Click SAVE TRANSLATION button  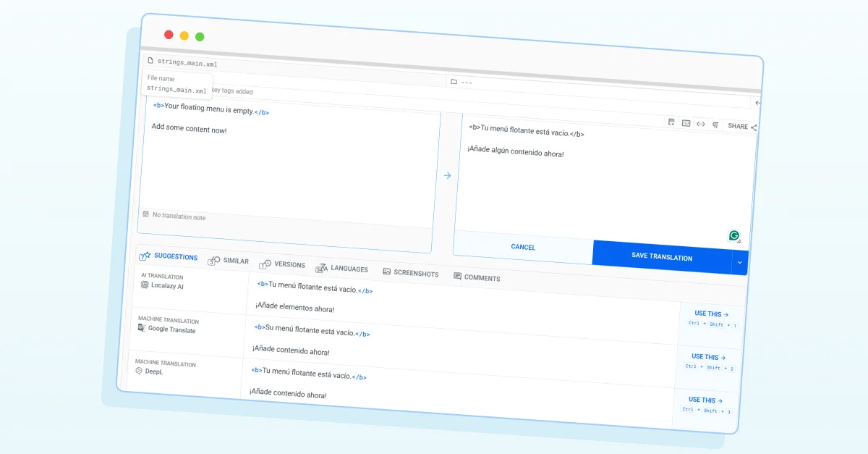(662, 256)
